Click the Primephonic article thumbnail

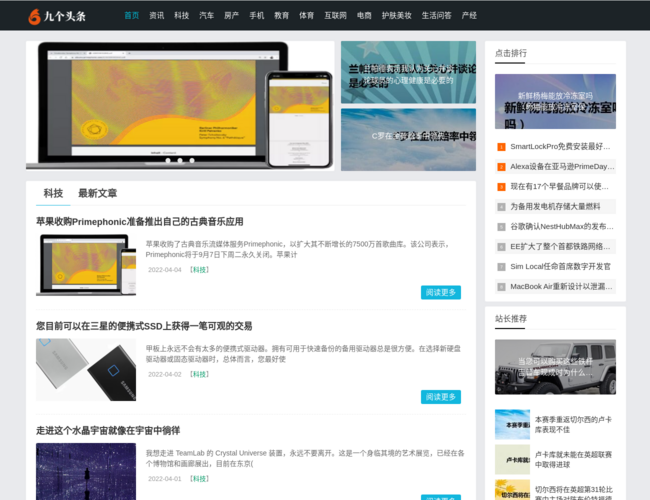tap(86, 265)
